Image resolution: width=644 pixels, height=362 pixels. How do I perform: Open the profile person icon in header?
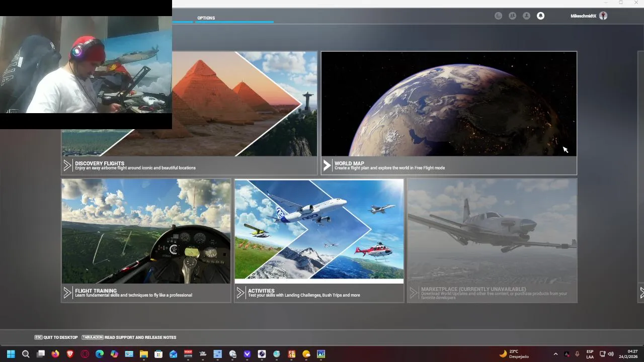tap(526, 16)
